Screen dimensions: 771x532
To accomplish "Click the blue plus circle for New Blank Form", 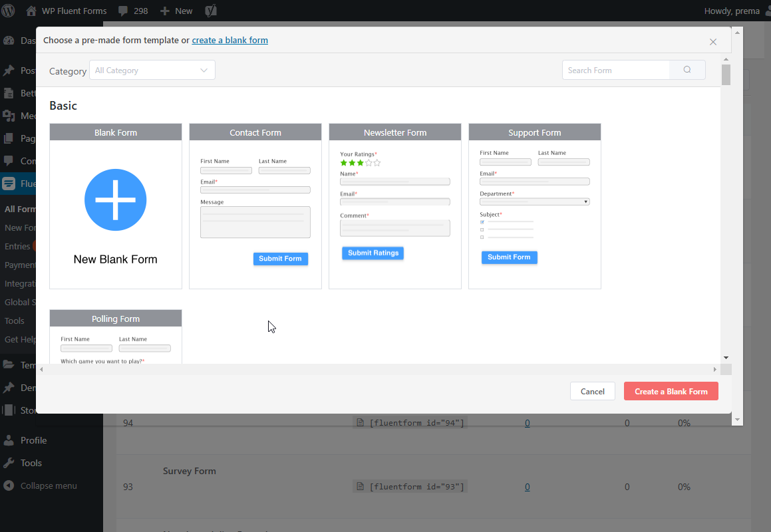I will pyautogui.click(x=116, y=199).
